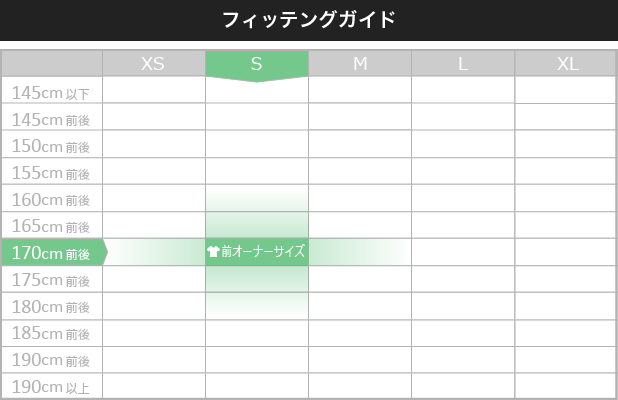618x400 pixels.
Task: Choose the M size column header
Action: tap(360, 63)
